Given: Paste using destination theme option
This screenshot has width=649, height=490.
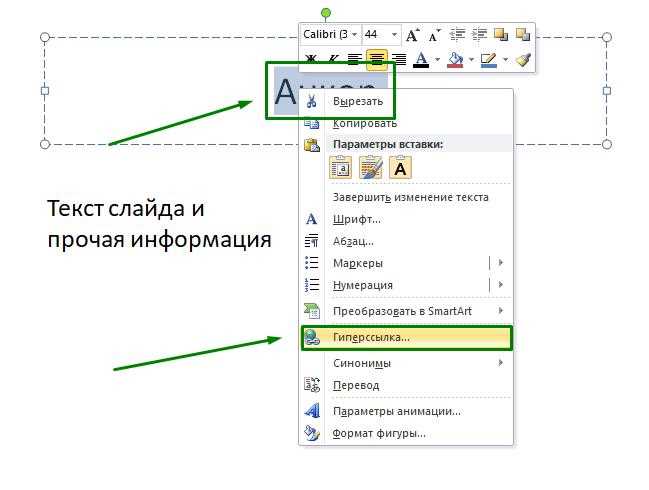Looking at the screenshot, I should click(x=341, y=168).
